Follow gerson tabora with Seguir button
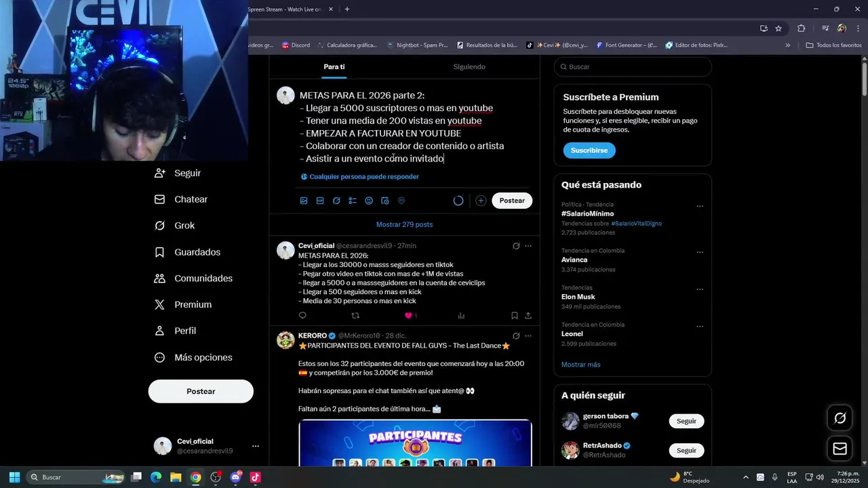 (x=686, y=421)
